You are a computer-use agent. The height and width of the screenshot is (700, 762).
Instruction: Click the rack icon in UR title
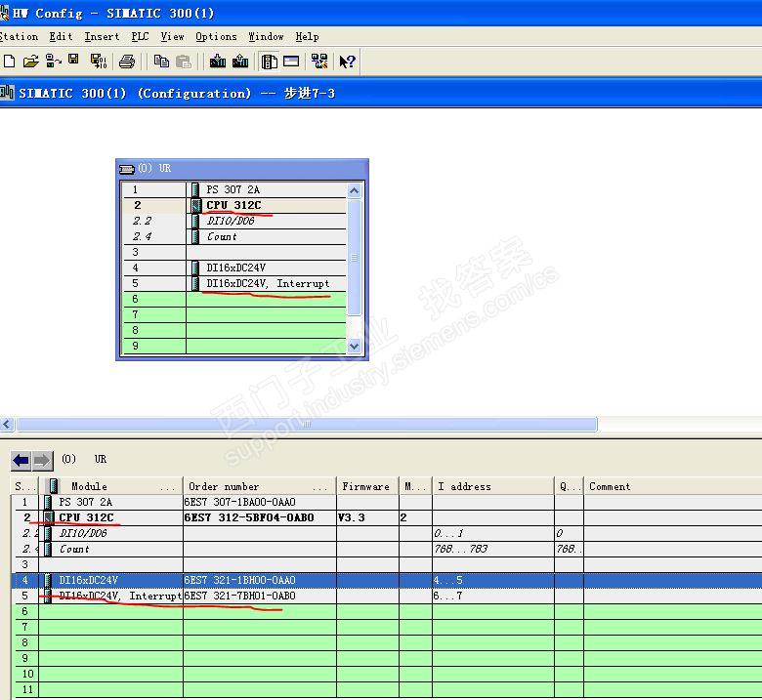coord(127,169)
